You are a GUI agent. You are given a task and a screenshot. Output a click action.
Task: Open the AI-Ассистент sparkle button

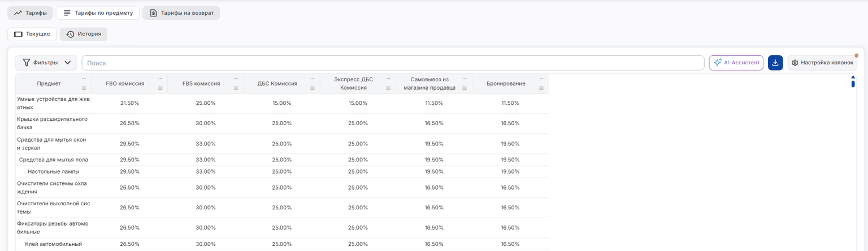(x=736, y=63)
